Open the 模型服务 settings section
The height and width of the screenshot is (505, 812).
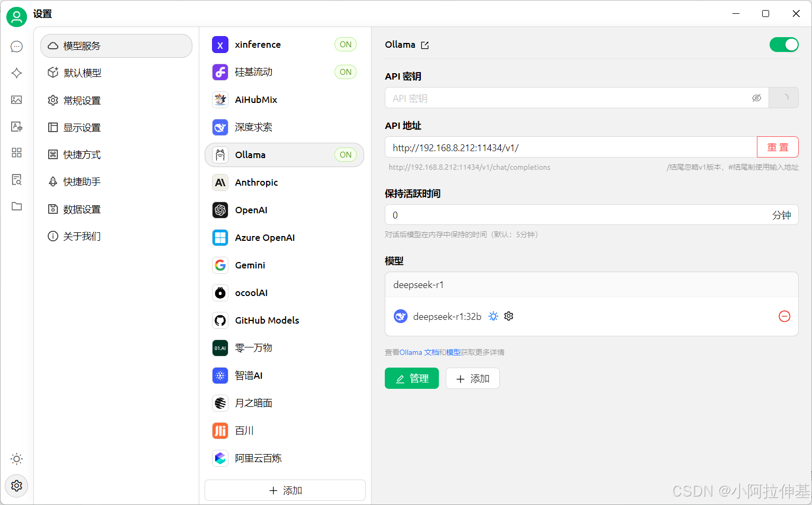pos(116,46)
